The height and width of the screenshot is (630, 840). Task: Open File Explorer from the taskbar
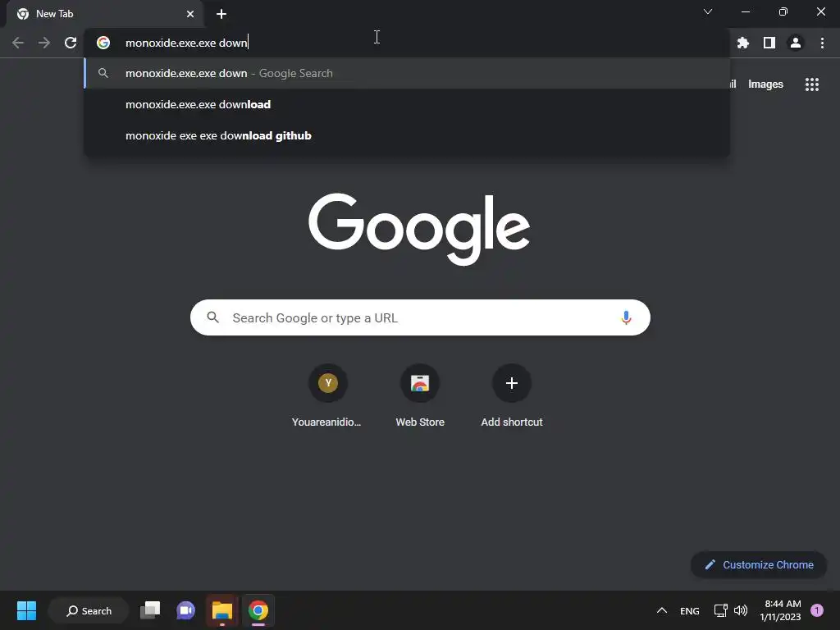click(x=221, y=610)
